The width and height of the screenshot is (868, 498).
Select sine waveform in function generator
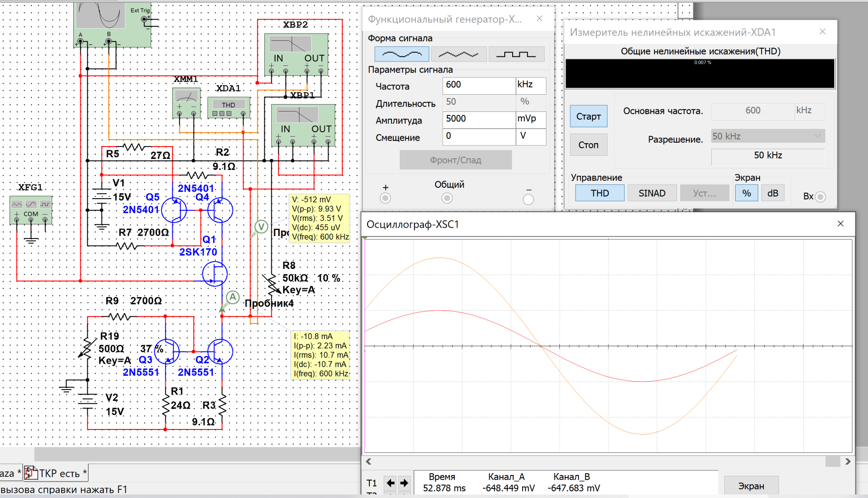click(402, 54)
